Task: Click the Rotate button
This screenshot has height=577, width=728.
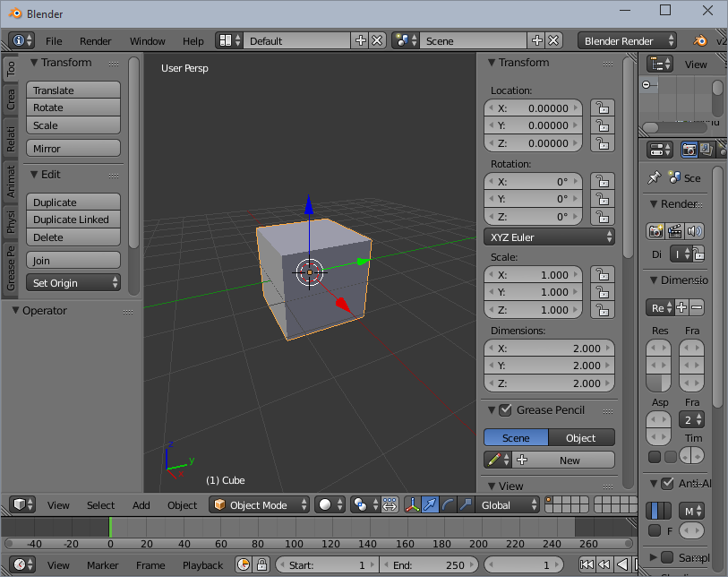Action: (x=73, y=108)
